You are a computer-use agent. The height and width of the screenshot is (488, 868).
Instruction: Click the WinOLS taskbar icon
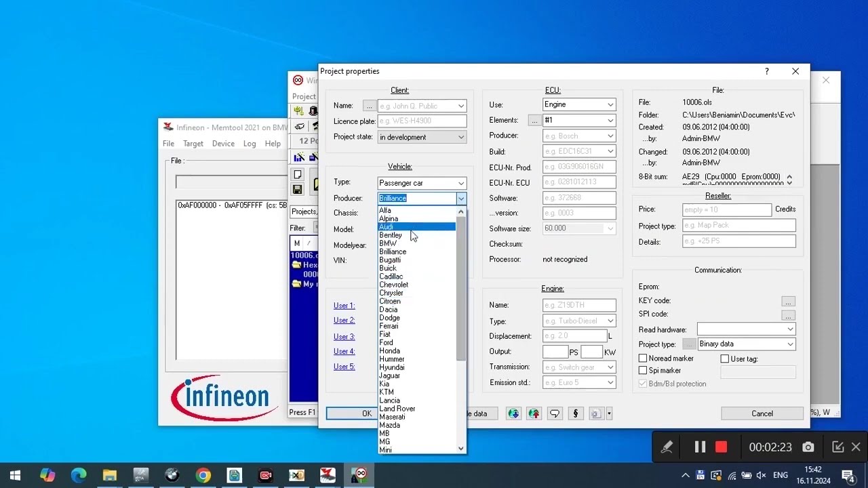(359, 475)
